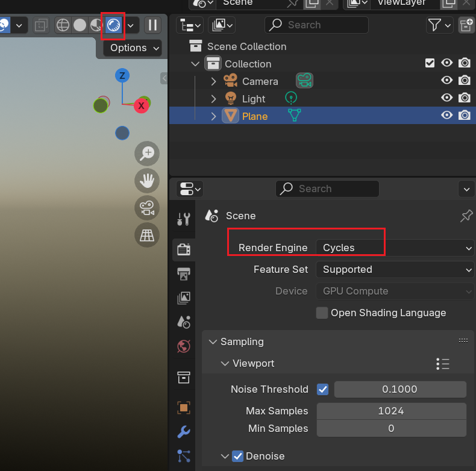Add a new collection in Outliner
476x471 pixels.
pos(466,25)
